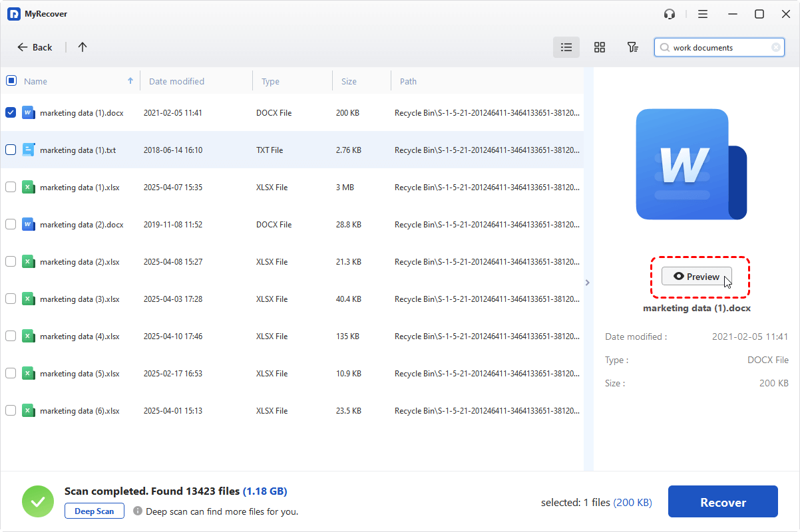The width and height of the screenshot is (800, 532).
Task: Sort list by Type column header
Action: tap(270, 81)
